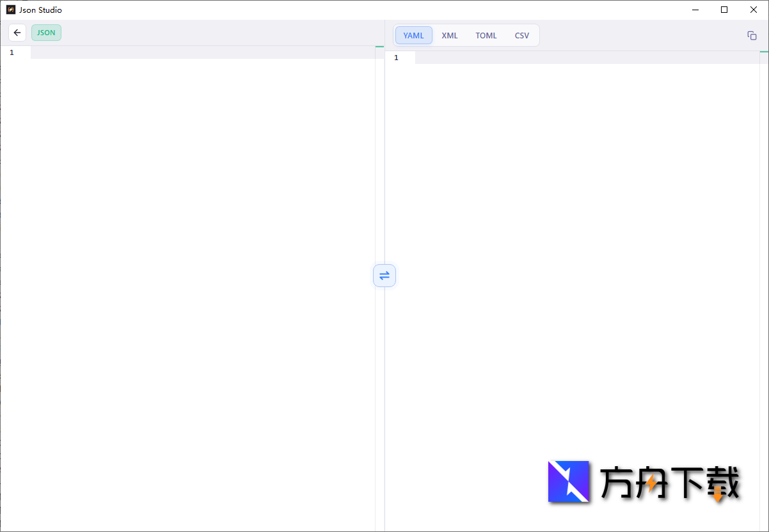Screen dimensions: 769x532
Task: Switch to the CSV output tab
Action: point(521,35)
